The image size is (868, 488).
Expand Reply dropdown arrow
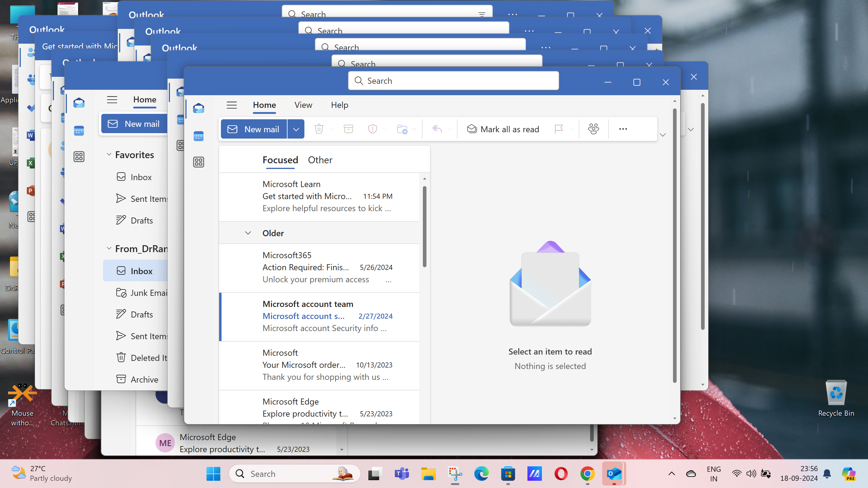450,129
